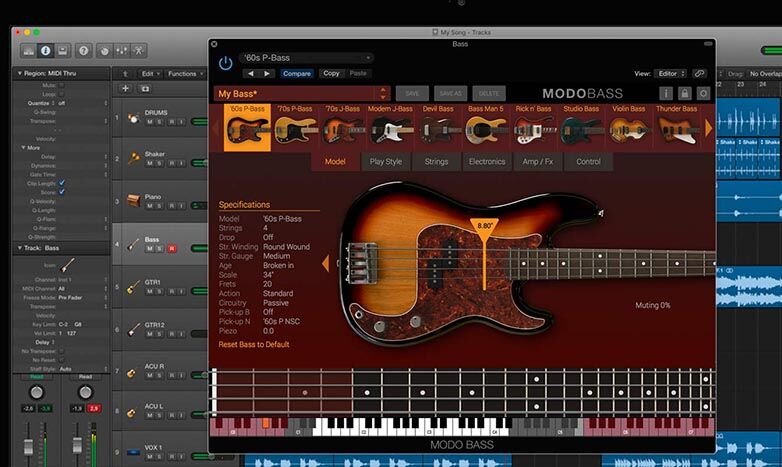Viewport: 782px width, 467px height.
Task: Collapse the More section in region inspector
Action: coord(23,148)
